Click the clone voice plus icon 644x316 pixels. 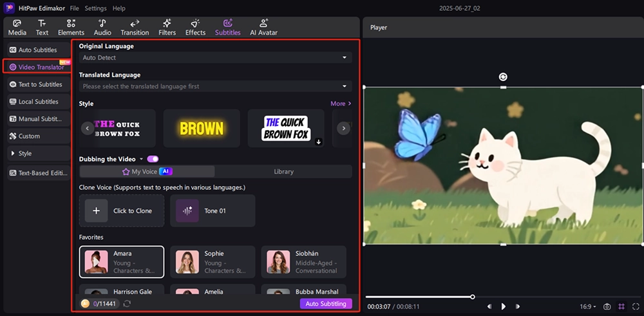pos(96,210)
